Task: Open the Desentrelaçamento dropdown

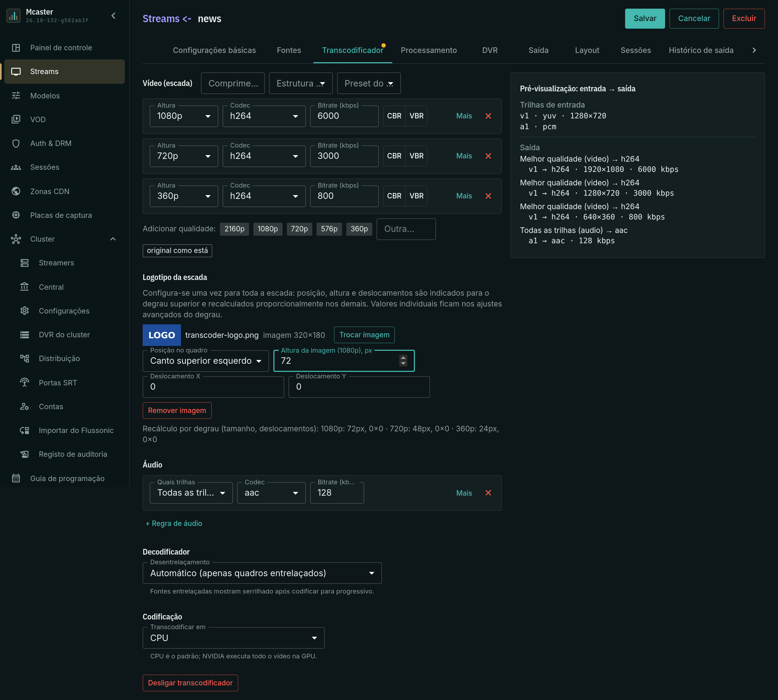Action: [262, 573]
